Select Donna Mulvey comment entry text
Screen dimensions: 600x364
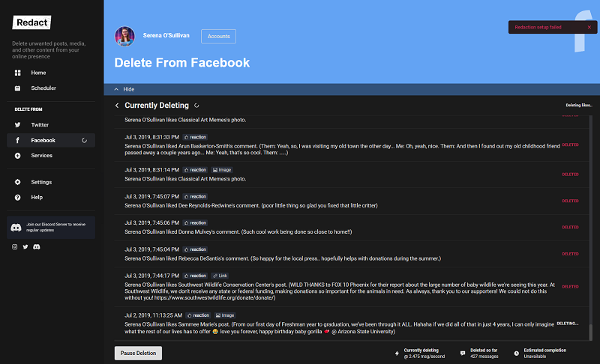pos(238,232)
